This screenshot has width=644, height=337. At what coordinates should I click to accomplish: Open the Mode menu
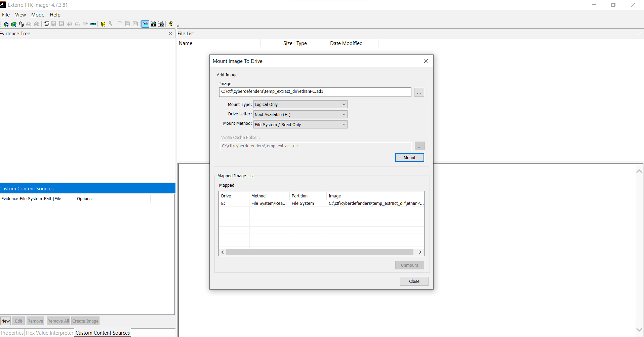[38, 15]
